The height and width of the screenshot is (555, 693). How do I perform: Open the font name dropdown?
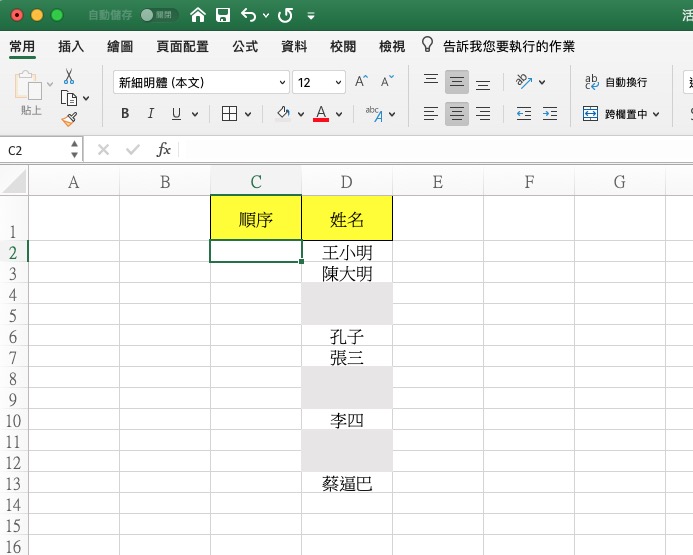point(282,83)
